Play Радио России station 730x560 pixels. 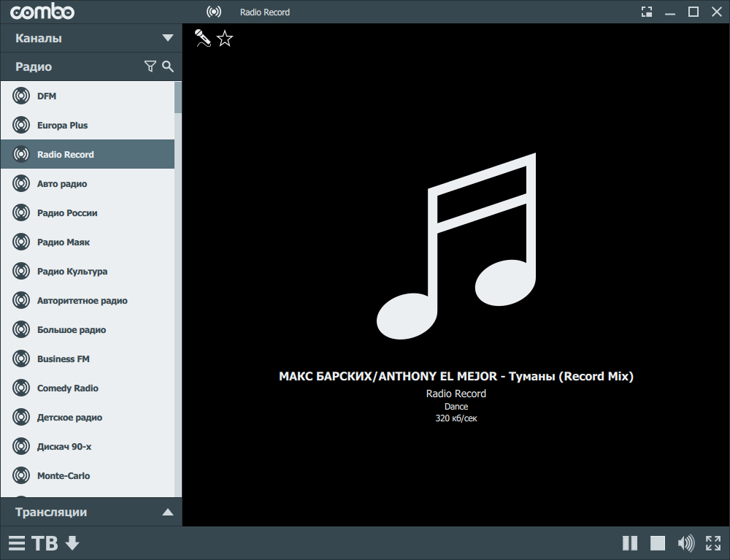(88, 212)
